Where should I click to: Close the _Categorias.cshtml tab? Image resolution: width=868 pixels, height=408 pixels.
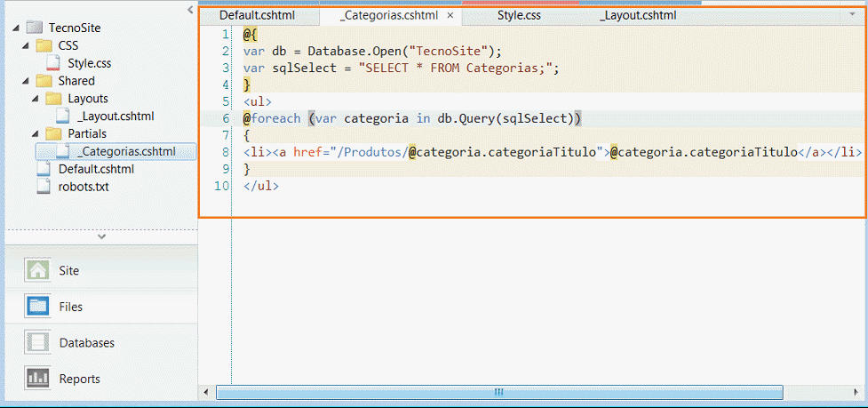(x=450, y=15)
